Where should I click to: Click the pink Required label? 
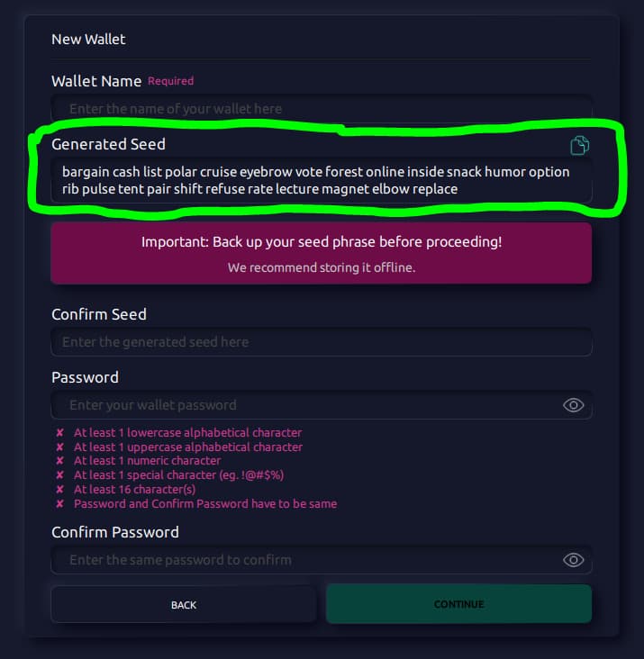coord(170,81)
